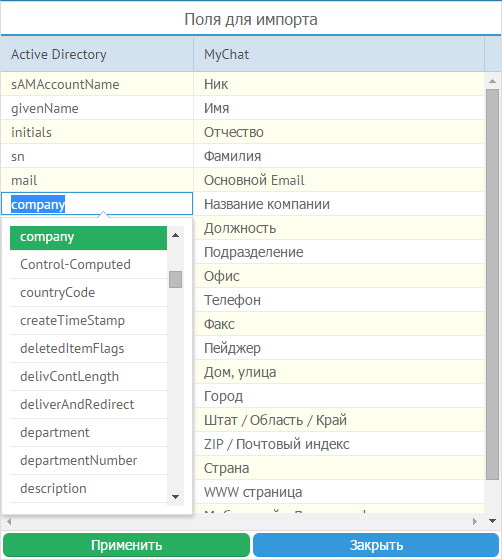The width and height of the screenshot is (502, 560).
Task: Click the dropdown list scroll-down arrow
Action: tap(175, 497)
